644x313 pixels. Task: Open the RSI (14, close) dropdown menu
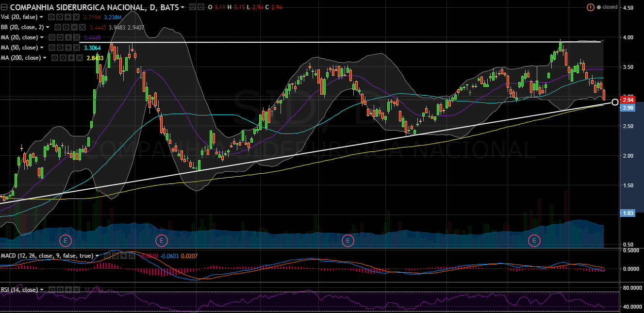[x=41, y=290]
